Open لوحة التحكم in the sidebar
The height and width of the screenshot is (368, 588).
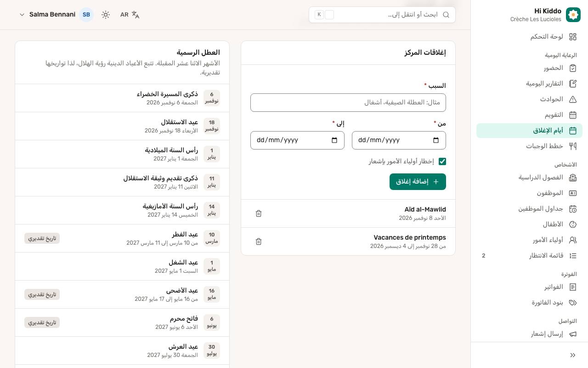pos(529,37)
